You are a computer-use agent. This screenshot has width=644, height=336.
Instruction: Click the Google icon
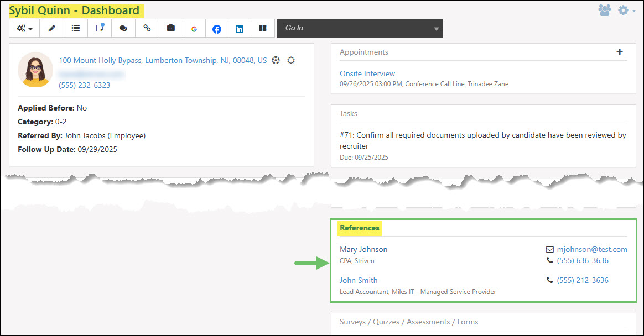194,28
